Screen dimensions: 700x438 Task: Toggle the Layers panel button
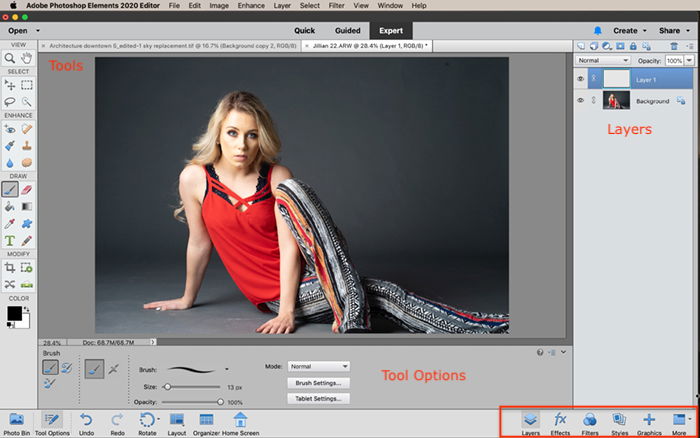530,424
